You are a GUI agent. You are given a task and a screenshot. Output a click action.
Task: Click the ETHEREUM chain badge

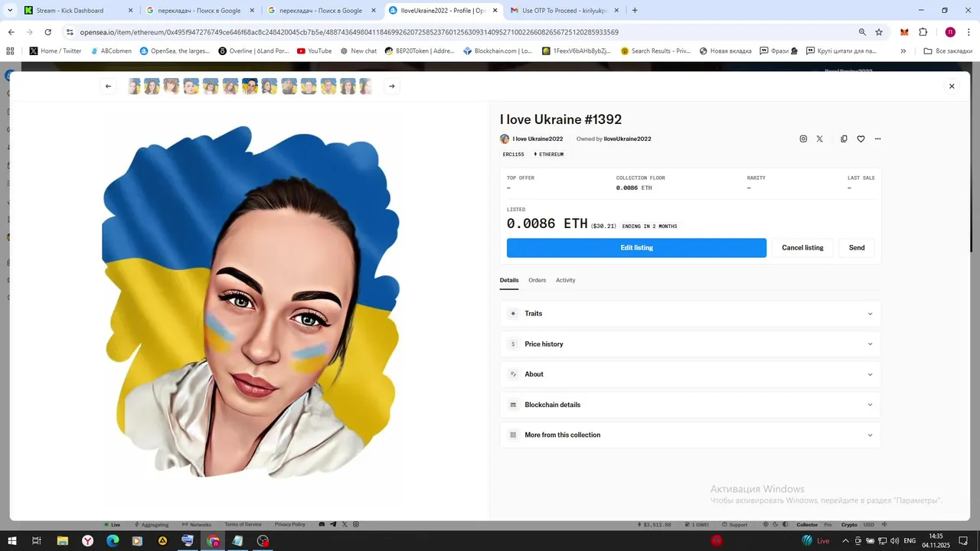coord(548,155)
